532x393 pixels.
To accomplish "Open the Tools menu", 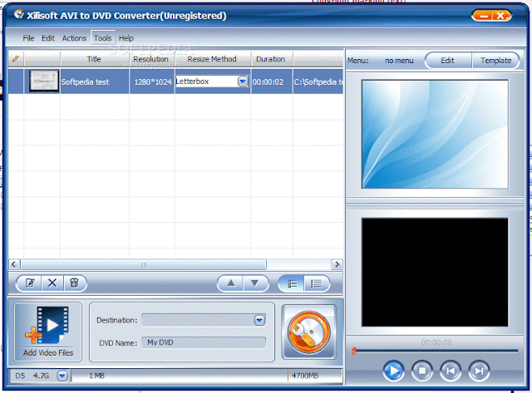I will pyautogui.click(x=102, y=38).
